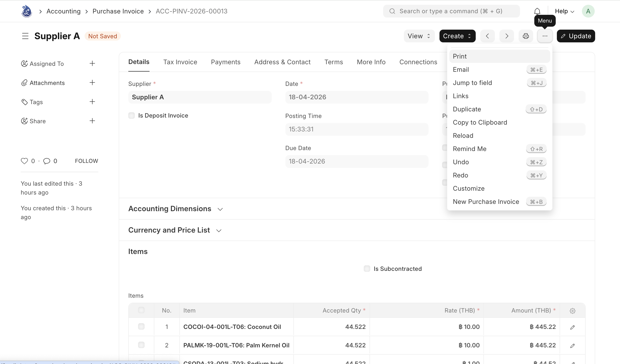
Task: Edit the Coconut Oil row
Action: [572, 327]
